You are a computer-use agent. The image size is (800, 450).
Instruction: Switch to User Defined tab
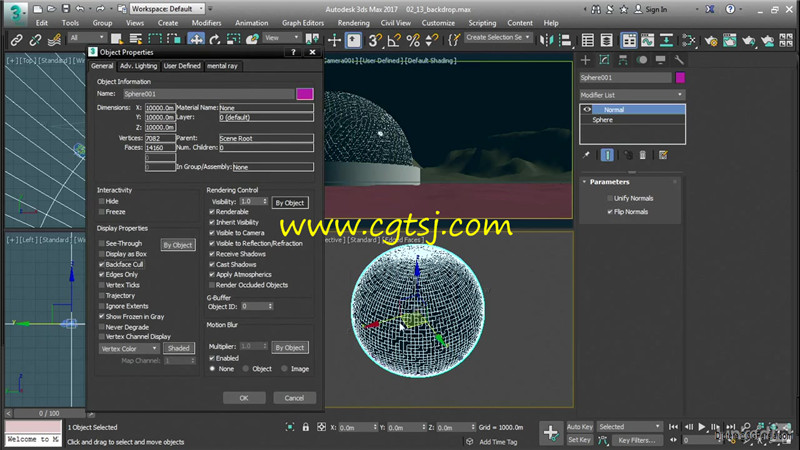pyautogui.click(x=182, y=66)
